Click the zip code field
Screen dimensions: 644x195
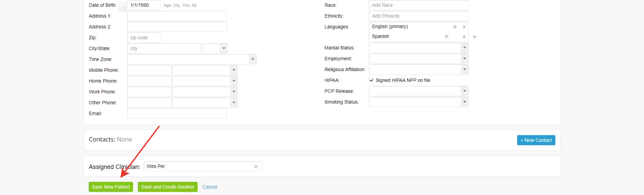143,38
